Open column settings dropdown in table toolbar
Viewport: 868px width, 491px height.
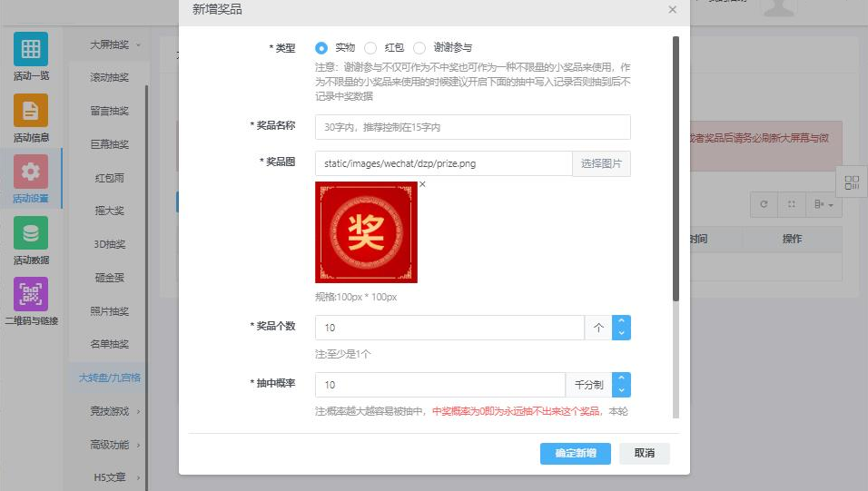click(x=824, y=204)
